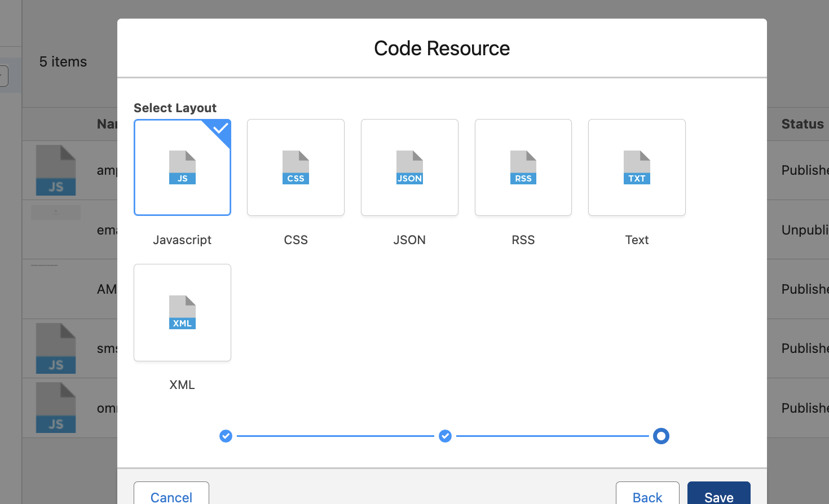Click the current third progress step
The height and width of the screenshot is (504, 829).
coord(661,436)
